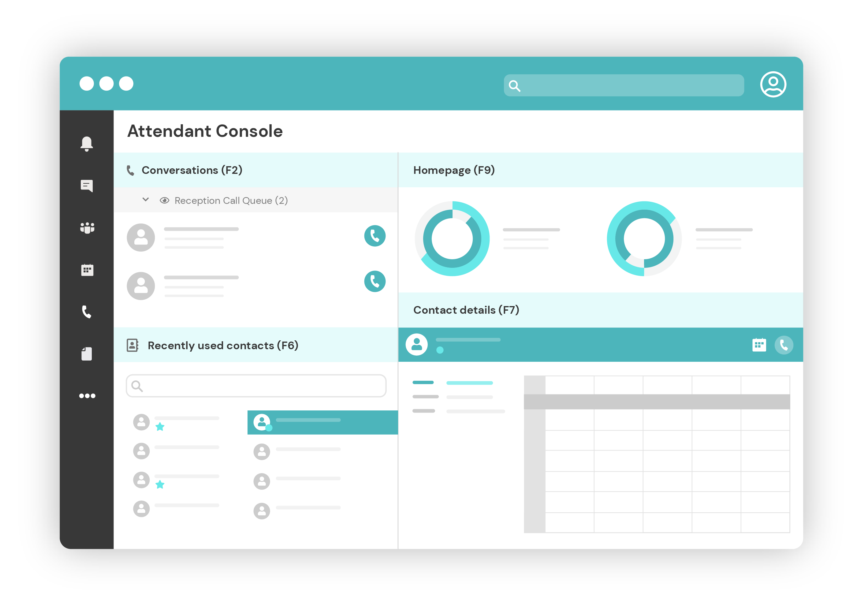Open the Conversations (F2) panel header
The height and width of the screenshot is (606, 868).
click(x=192, y=170)
